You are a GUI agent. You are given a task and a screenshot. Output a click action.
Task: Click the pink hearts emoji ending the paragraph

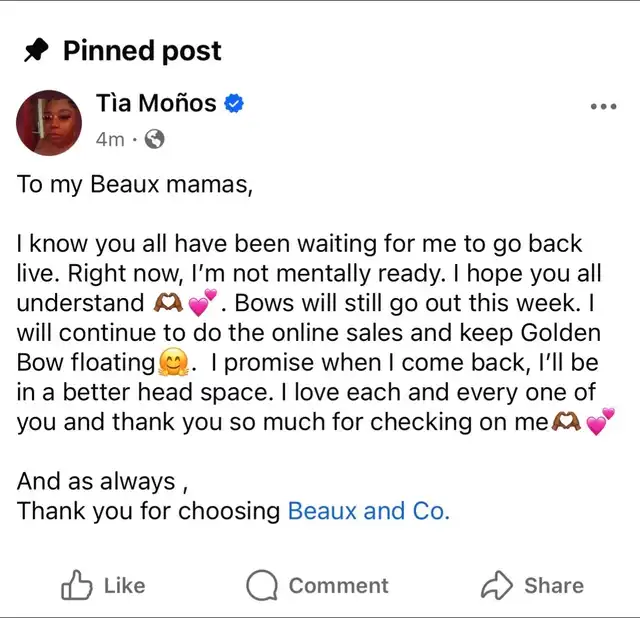[x=600, y=422]
